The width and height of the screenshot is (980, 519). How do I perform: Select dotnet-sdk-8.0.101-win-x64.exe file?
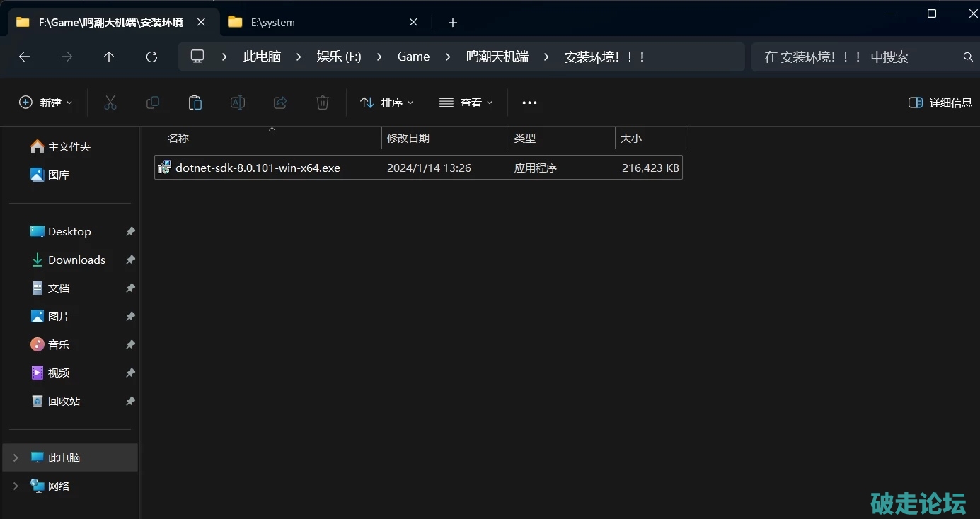point(258,168)
